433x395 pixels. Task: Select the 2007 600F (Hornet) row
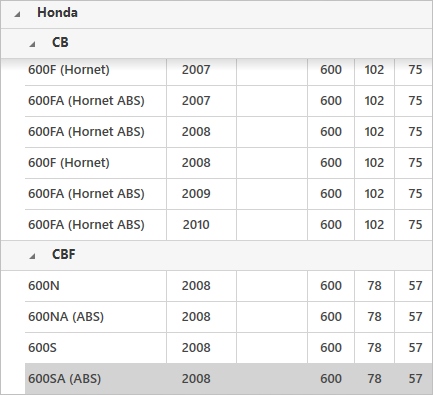(x=228, y=70)
